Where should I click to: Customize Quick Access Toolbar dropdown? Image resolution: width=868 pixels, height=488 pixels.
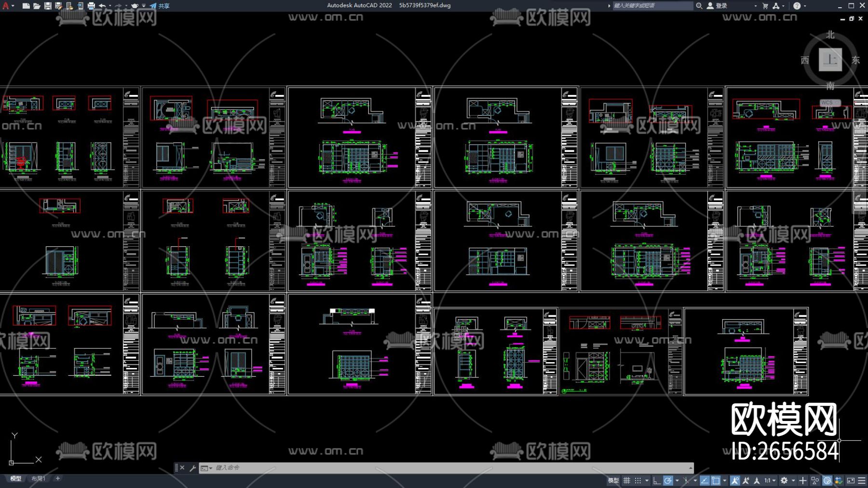tap(144, 6)
